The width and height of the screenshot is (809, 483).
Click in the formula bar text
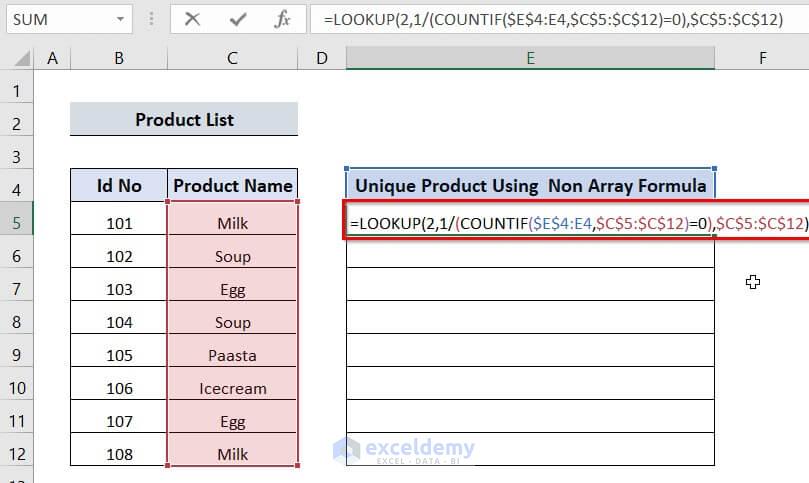[x=553, y=20]
